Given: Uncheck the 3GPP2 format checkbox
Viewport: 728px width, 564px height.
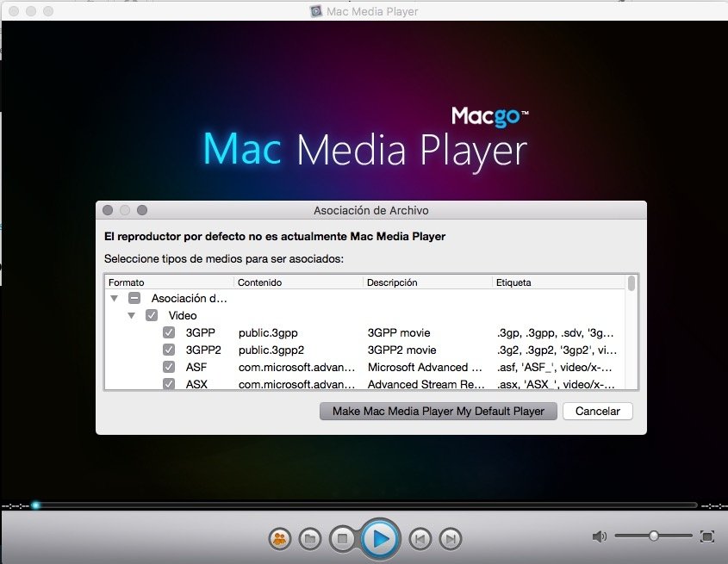Looking at the screenshot, I should [x=169, y=350].
